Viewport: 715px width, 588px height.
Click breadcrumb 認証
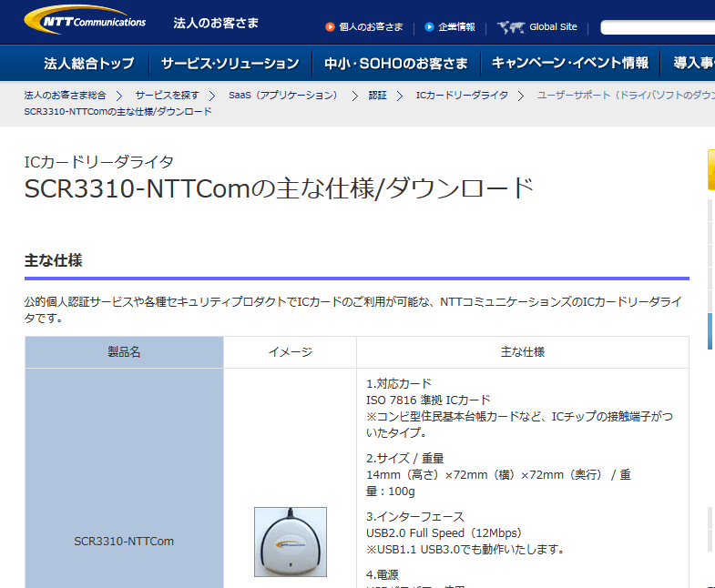[378, 96]
